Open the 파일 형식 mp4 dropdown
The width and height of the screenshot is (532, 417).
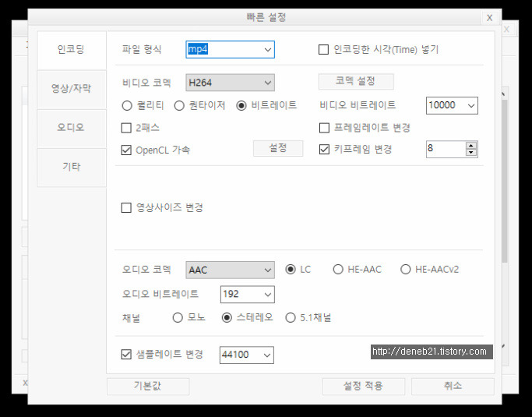230,50
